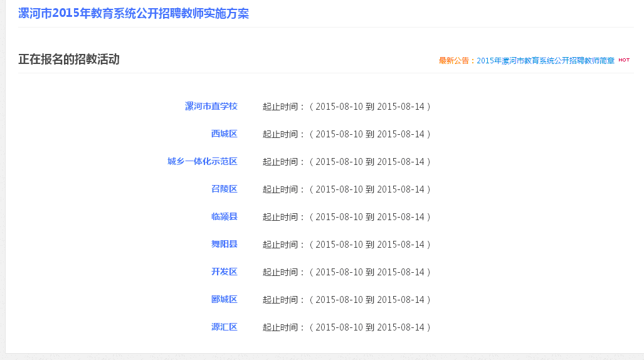This screenshot has height=360, width=644.
Task: Open the 漯河市2015年教育系统公开招聘教师实施方案 title link
Action: [x=134, y=14]
